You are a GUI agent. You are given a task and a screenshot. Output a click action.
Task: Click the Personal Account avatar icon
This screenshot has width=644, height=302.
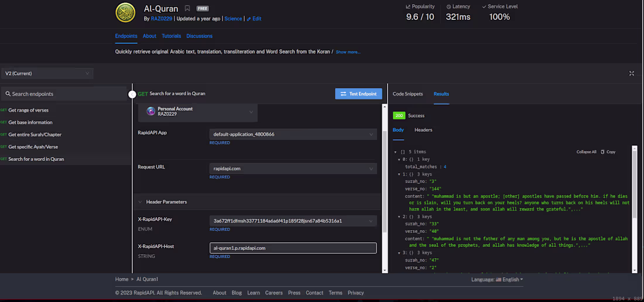[x=151, y=111]
